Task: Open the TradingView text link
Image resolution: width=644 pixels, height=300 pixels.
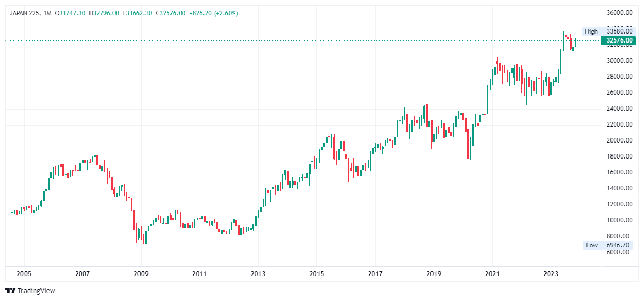Action: pyautogui.click(x=36, y=291)
